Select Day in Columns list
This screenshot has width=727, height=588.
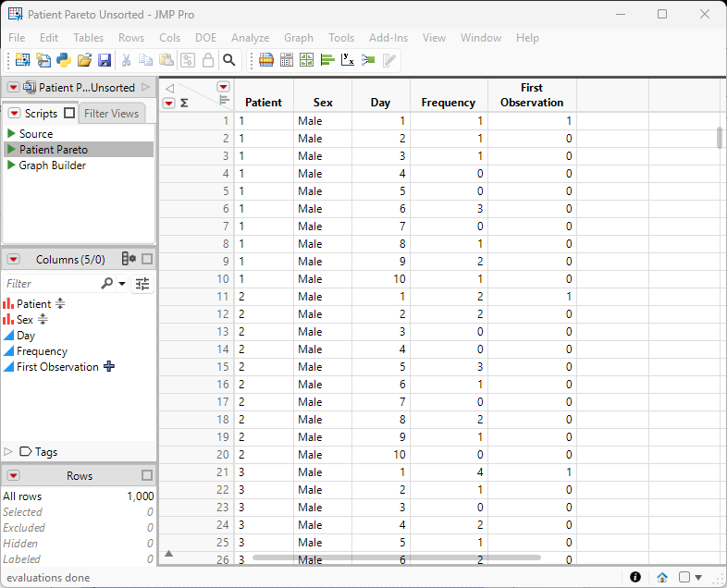click(x=26, y=336)
